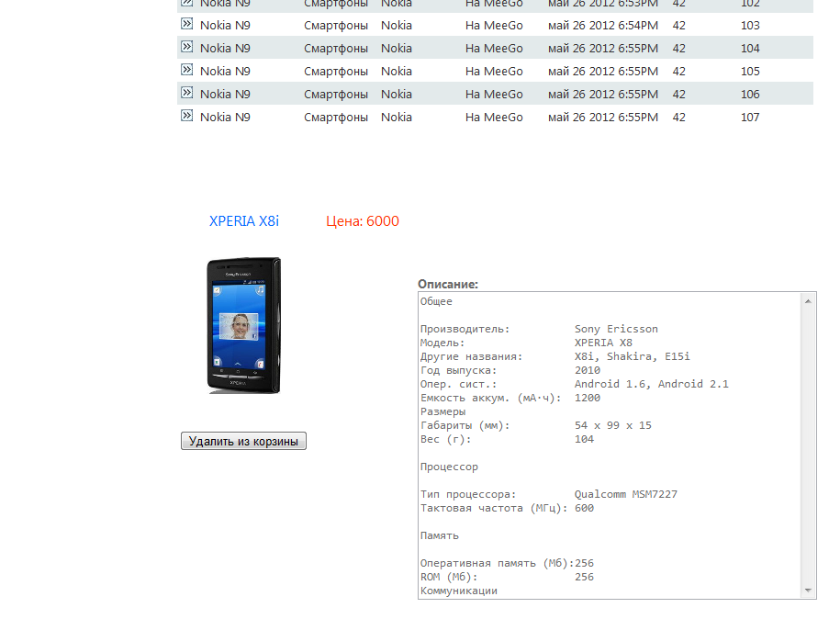Click 'На MeeGo' cell in row 105
This screenshot has height=619, width=840.
coord(494,72)
